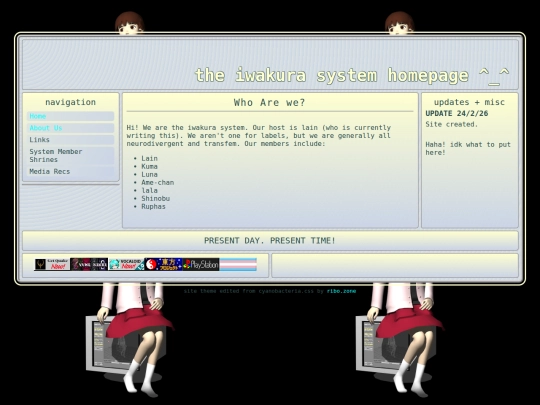The width and height of the screenshot is (540, 405).
Task: Click 'Lain' in the members list
Action: (x=149, y=158)
